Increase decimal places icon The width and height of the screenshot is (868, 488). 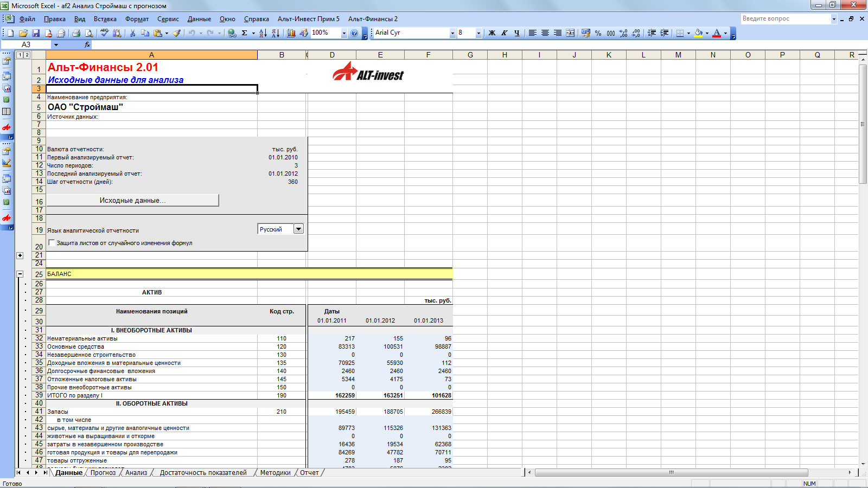pyautogui.click(x=623, y=33)
